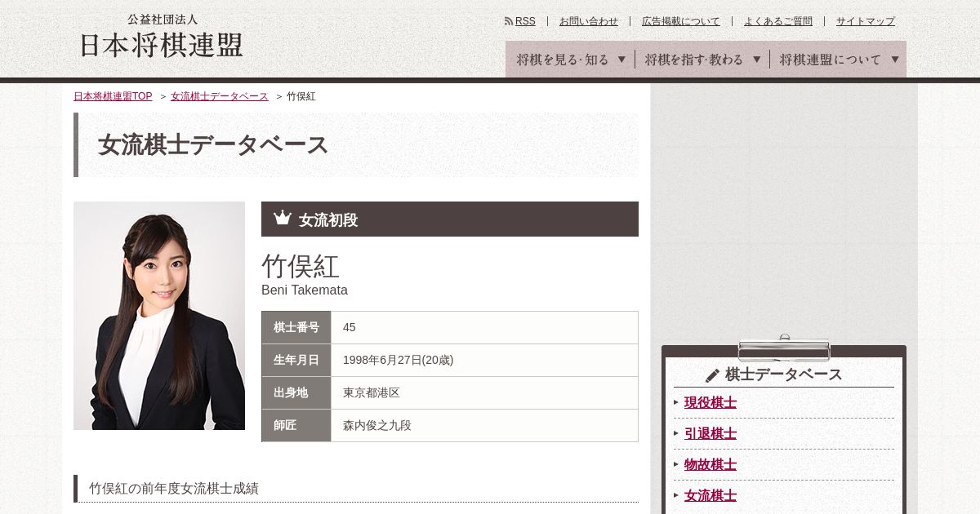Screen dimensions: 980x514
Task: Click birthplace 東京都港区
Action: point(372,392)
